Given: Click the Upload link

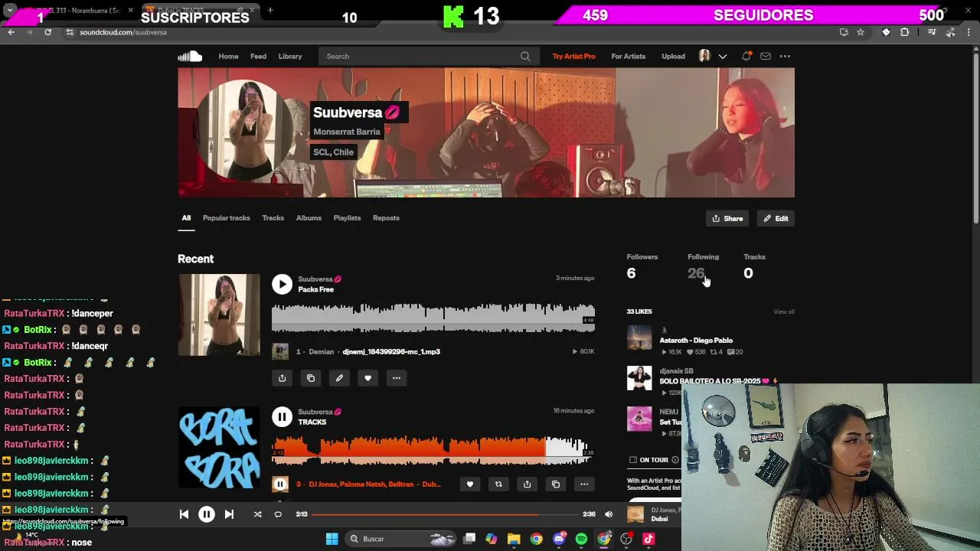Looking at the screenshot, I should pos(674,56).
